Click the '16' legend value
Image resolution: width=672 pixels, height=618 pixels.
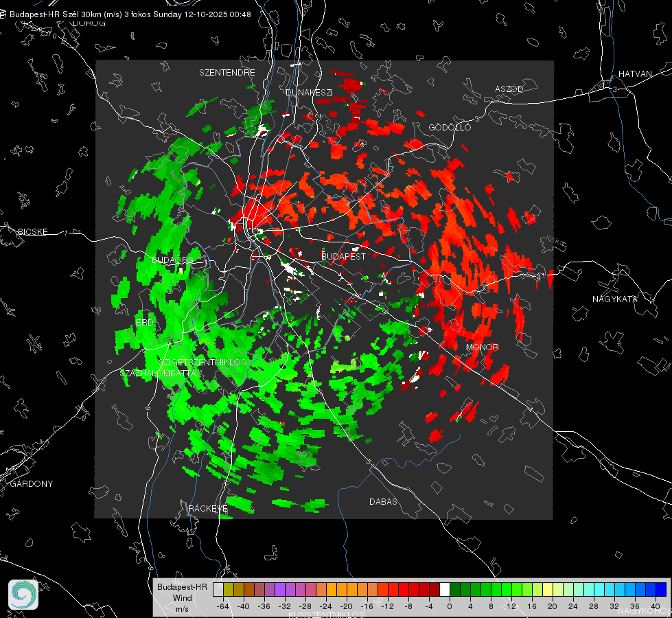tap(532, 606)
